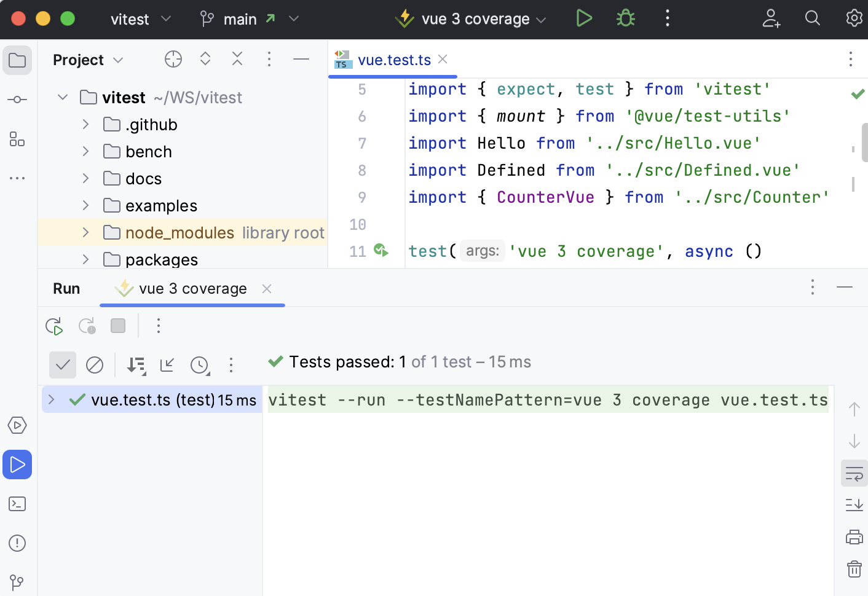The height and width of the screenshot is (596, 868).
Task: Toggle scroll to end of console output
Action: pyautogui.click(x=854, y=505)
